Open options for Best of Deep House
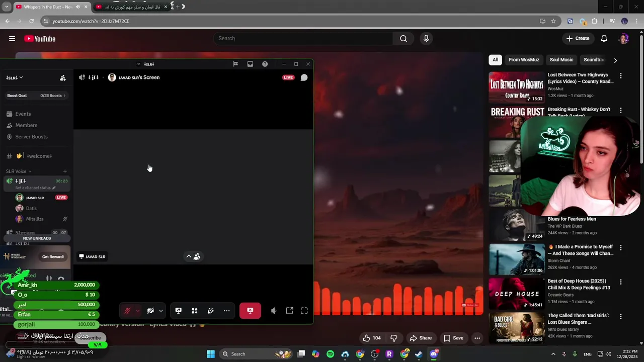 pyautogui.click(x=621, y=282)
